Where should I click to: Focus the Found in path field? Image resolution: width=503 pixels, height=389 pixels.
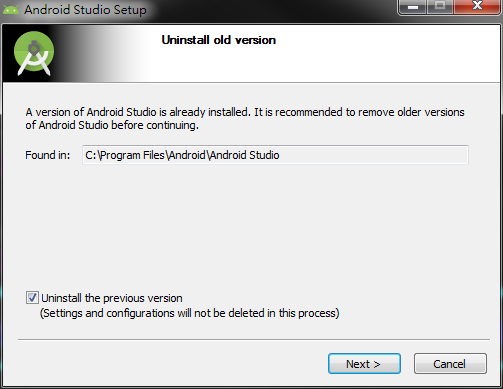pyautogui.click(x=275, y=155)
